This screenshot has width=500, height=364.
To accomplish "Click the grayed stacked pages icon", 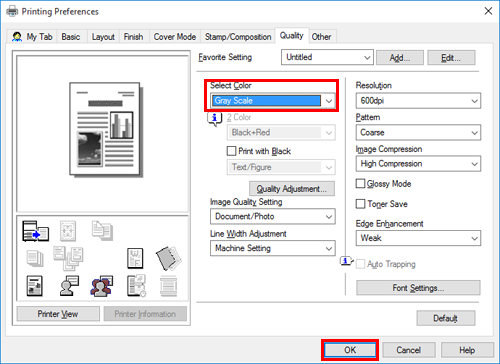I will coord(35,259).
